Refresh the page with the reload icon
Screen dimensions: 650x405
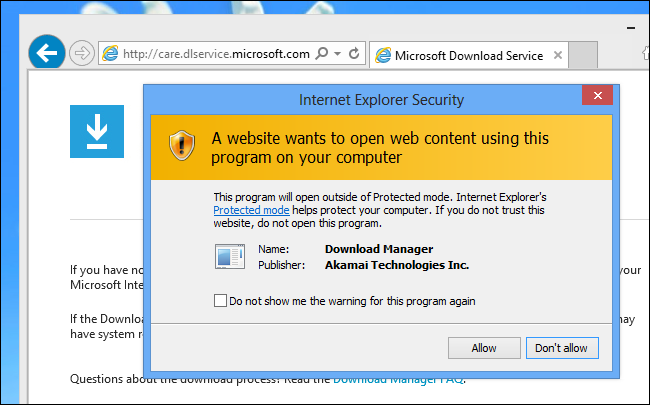(354, 54)
